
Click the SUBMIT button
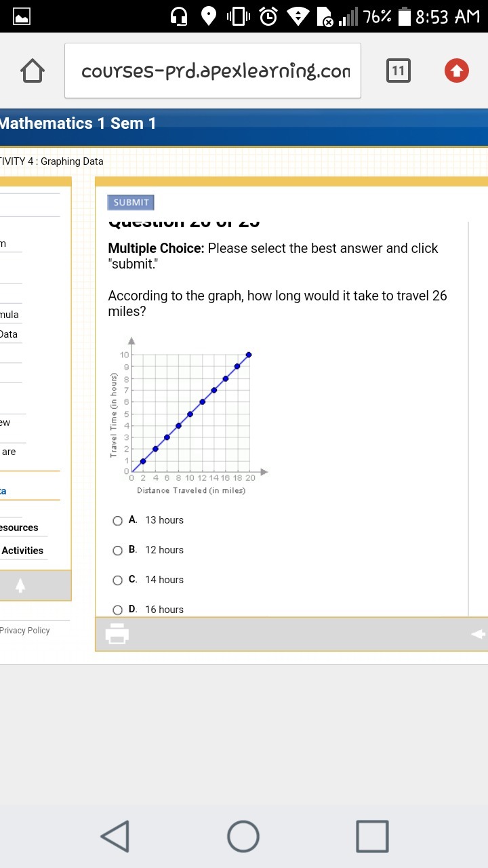coord(131,202)
